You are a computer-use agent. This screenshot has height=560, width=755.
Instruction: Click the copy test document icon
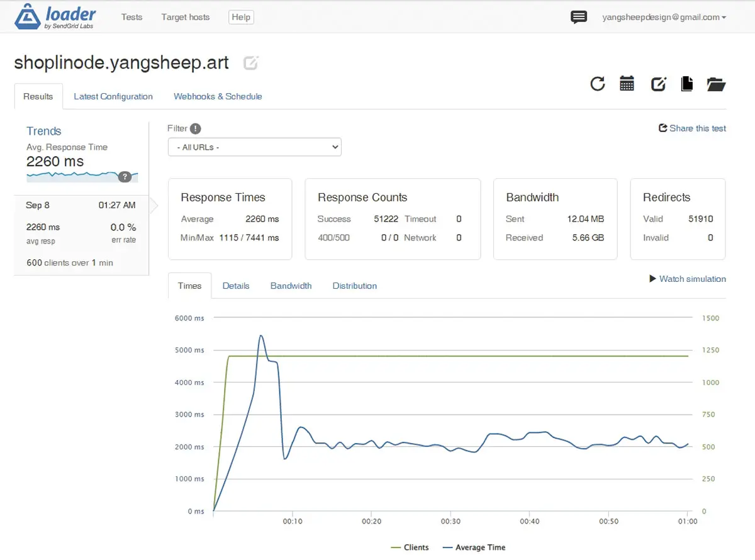pos(687,84)
